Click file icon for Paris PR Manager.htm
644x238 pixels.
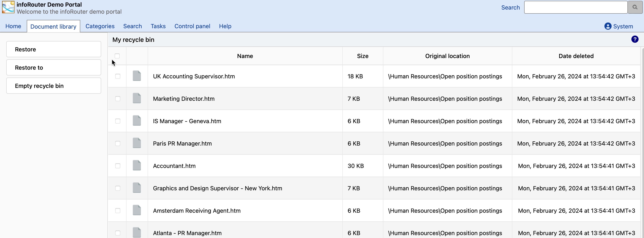pyautogui.click(x=137, y=143)
